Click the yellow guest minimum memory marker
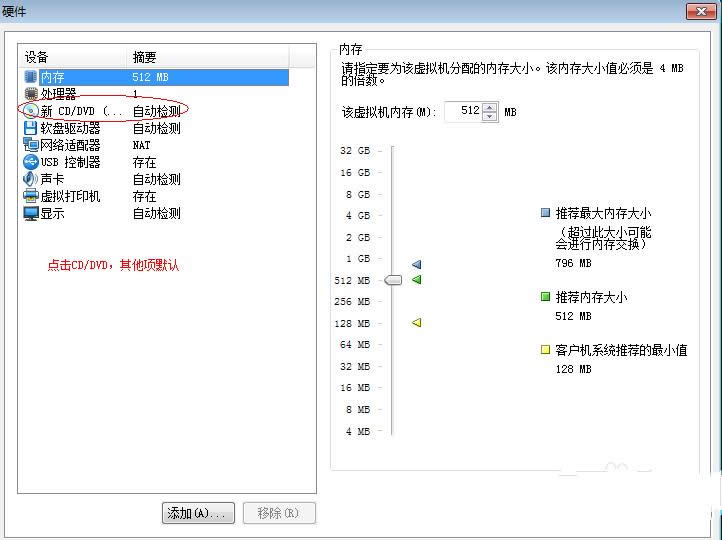The image size is (722, 540). 417,322
